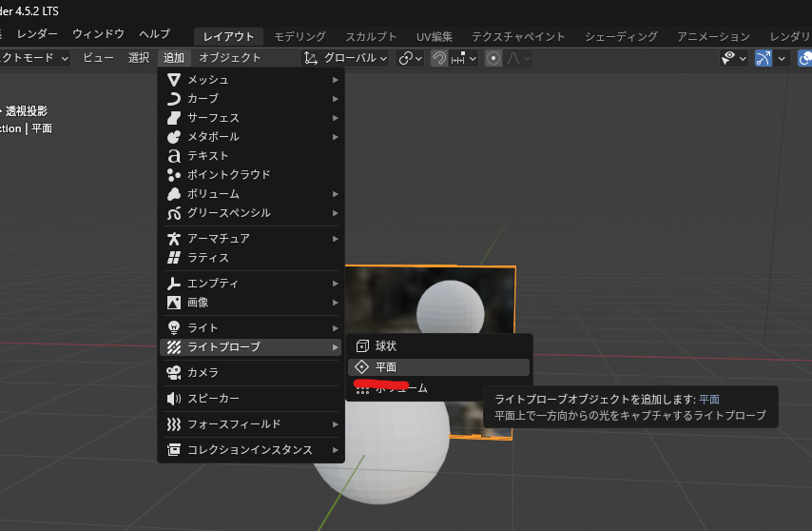Toggle the snap magnet button
This screenshot has width=812, height=531.
point(439,58)
